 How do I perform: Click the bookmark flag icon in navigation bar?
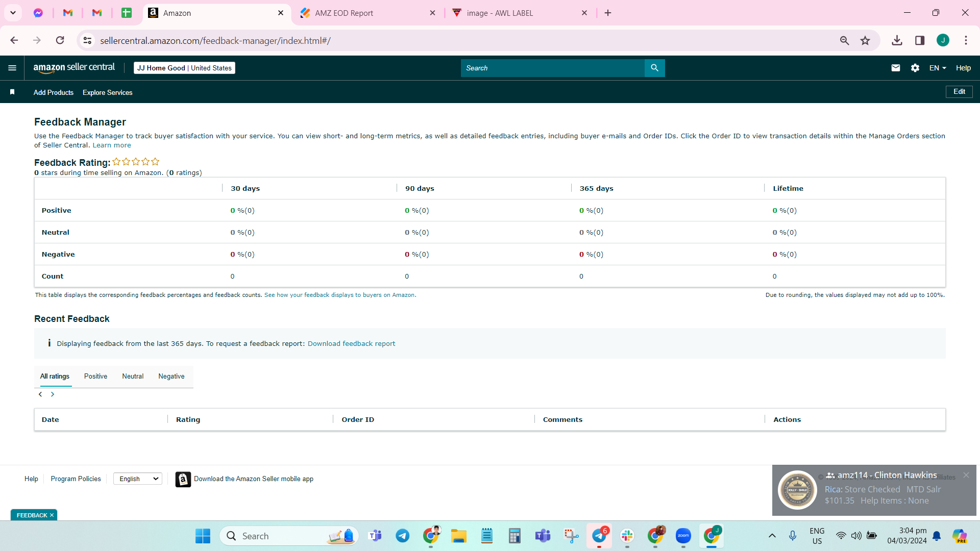coord(12,92)
